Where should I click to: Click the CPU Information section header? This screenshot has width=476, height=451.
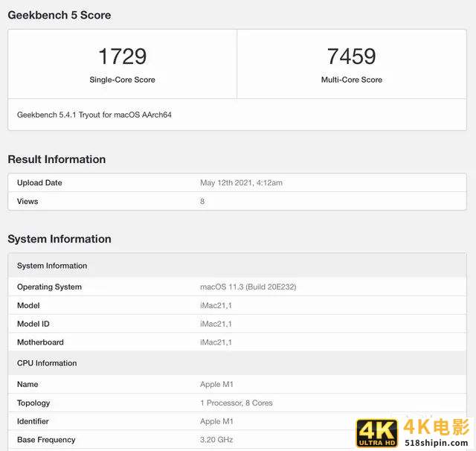pyautogui.click(x=47, y=363)
